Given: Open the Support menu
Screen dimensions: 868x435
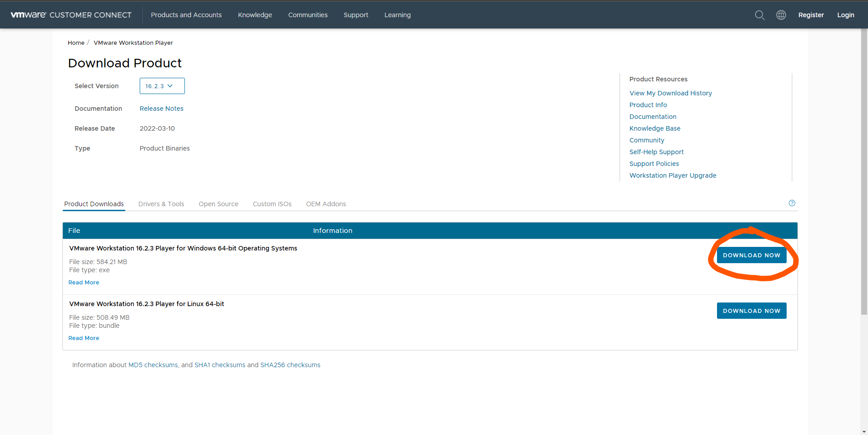Looking at the screenshot, I should (x=356, y=15).
